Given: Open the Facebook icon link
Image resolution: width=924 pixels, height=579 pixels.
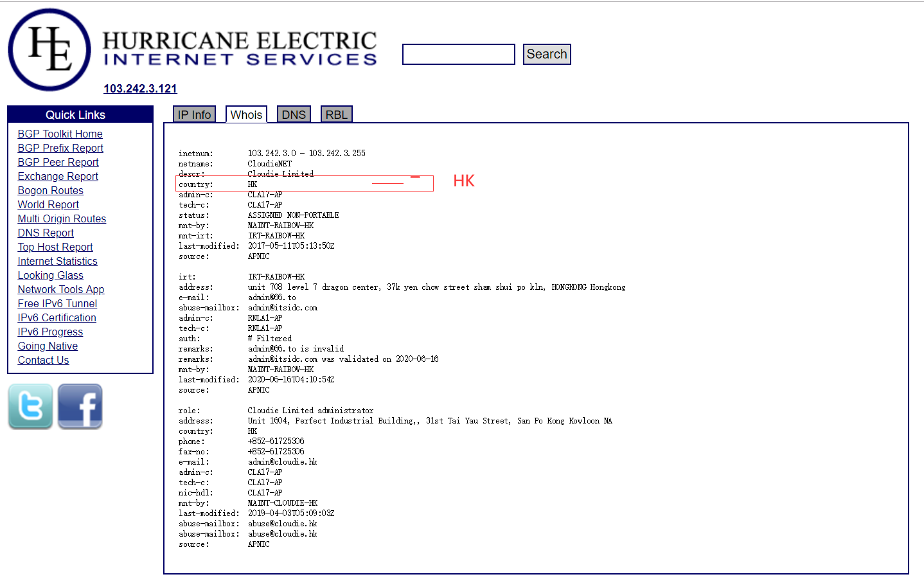Looking at the screenshot, I should pyautogui.click(x=80, y=406).
